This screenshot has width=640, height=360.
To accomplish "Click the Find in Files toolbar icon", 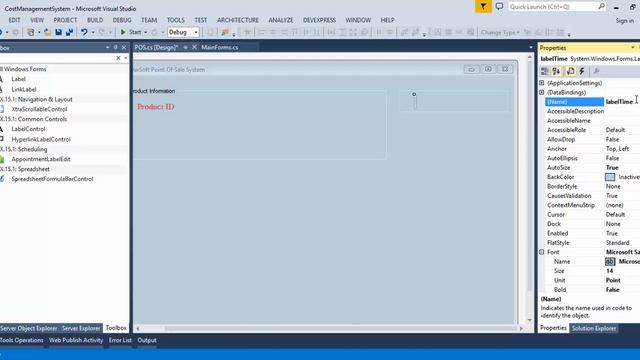I will [x=225, y=32].
